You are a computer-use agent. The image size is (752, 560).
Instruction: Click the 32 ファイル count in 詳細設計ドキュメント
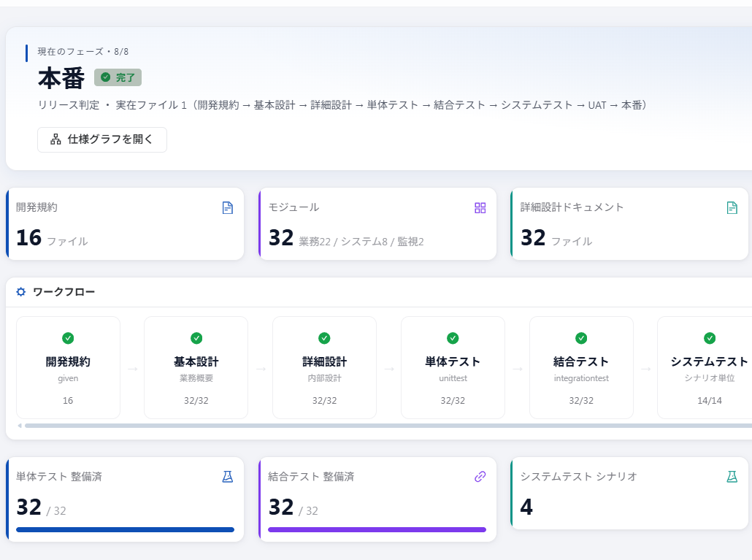pos(556,238)
